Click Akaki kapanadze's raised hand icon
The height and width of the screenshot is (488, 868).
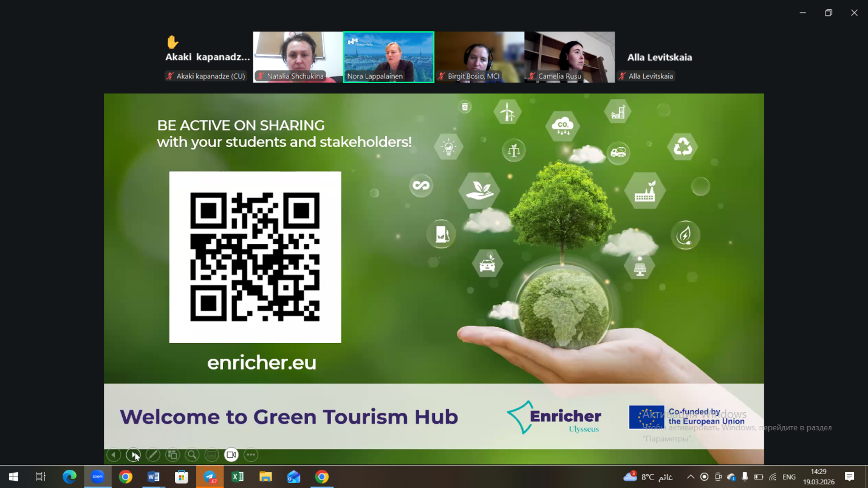point(173,42)
